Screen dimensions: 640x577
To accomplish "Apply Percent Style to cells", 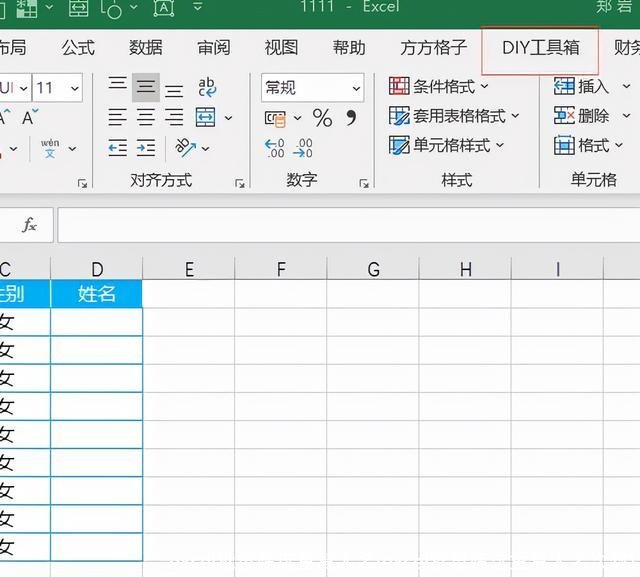I will 322,118.
